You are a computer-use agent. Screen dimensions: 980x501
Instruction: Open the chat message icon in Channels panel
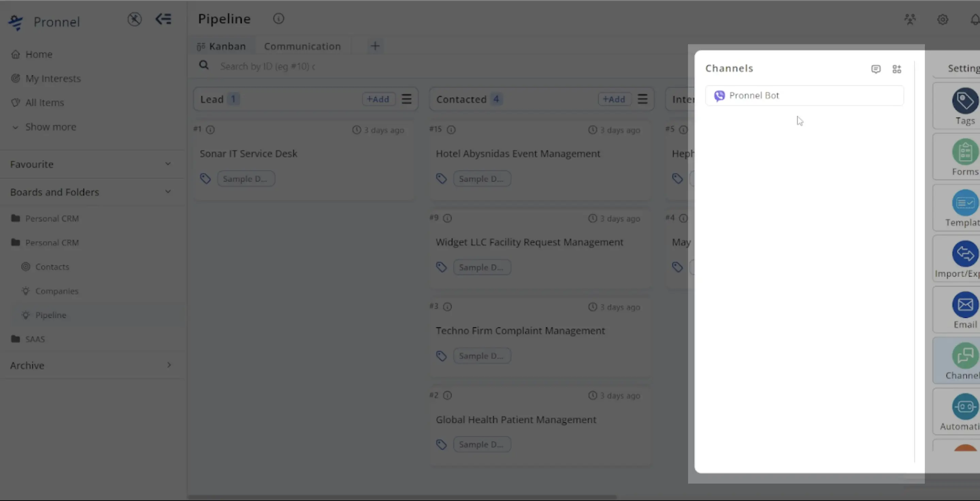pyautogui.click(x=876, y=69)
